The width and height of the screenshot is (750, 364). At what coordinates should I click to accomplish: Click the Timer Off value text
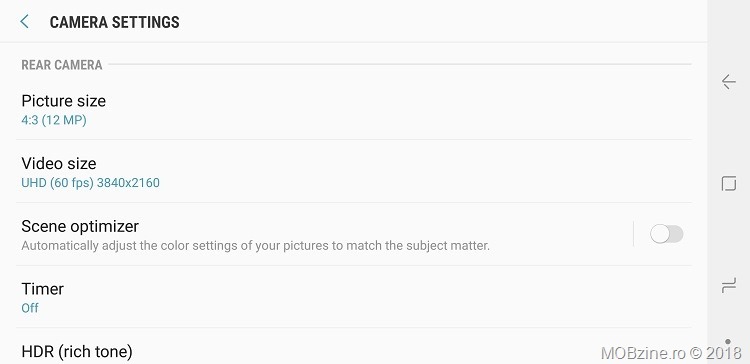(x=30, y=308)
